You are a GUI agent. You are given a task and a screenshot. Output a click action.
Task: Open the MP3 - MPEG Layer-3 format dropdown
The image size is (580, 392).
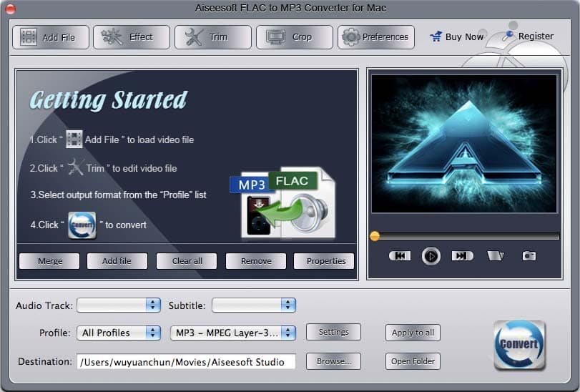coord(233,333)
